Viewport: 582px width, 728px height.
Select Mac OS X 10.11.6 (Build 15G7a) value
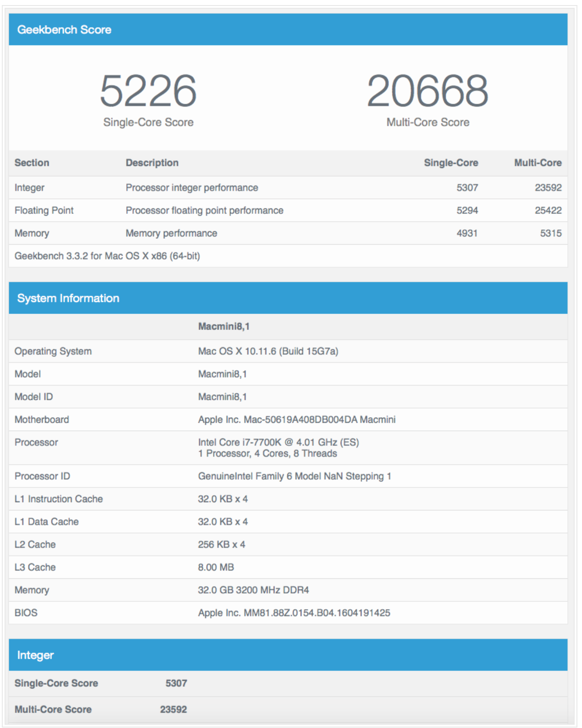tap(268, 351)
